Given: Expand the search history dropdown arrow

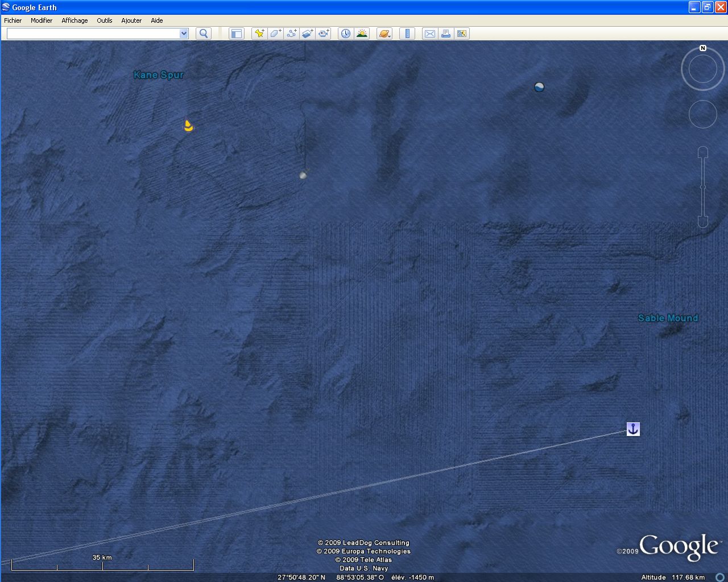Looking at the screenshot, I should (x=184, y=34).
